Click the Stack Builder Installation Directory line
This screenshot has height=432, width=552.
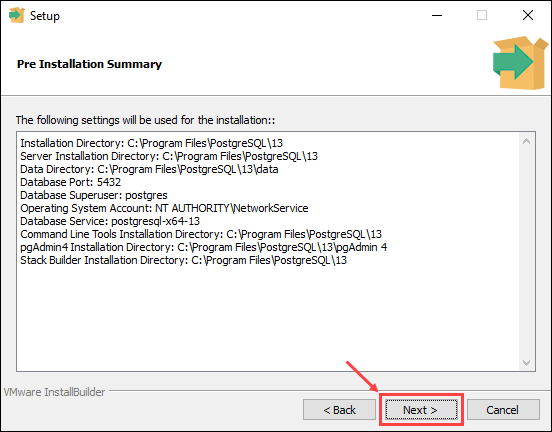183,260
